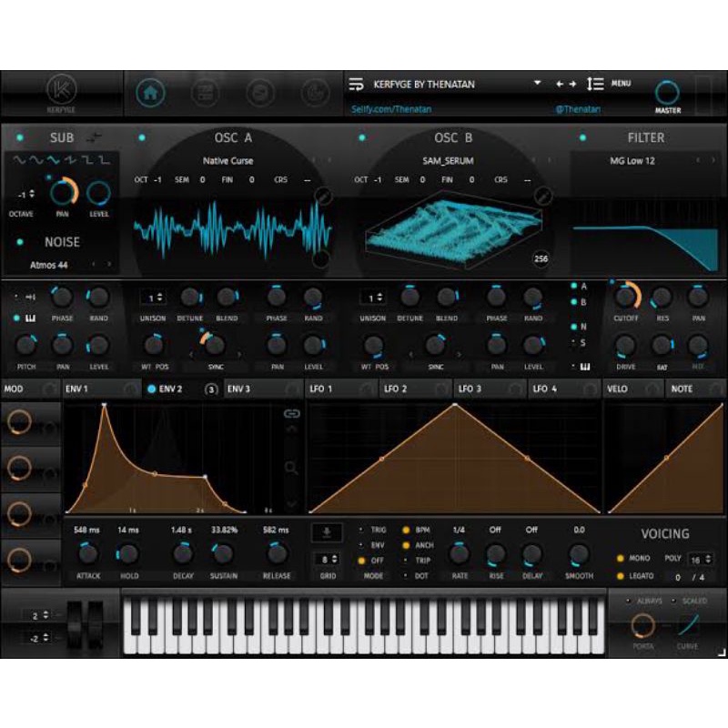Toggle SUB oscillator on/off

[20, 137]
